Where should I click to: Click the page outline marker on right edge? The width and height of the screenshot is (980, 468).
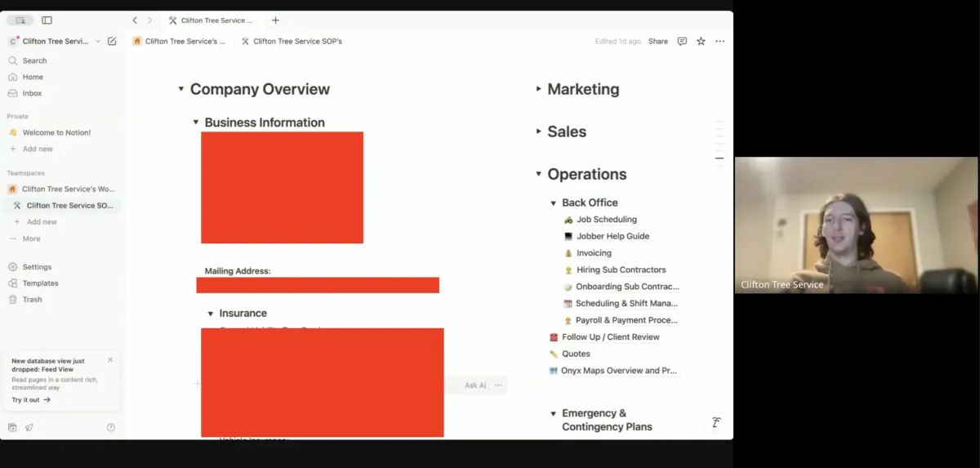point(719,158)
